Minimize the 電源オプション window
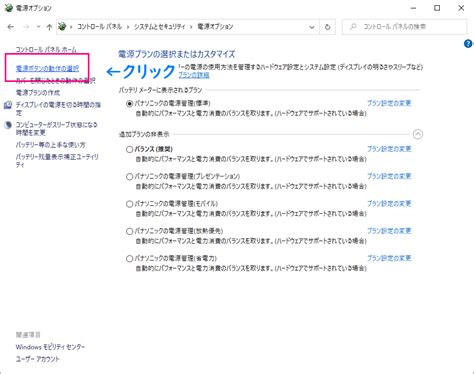Viewport: 474px width, 374px height. [x=414, y=8]
